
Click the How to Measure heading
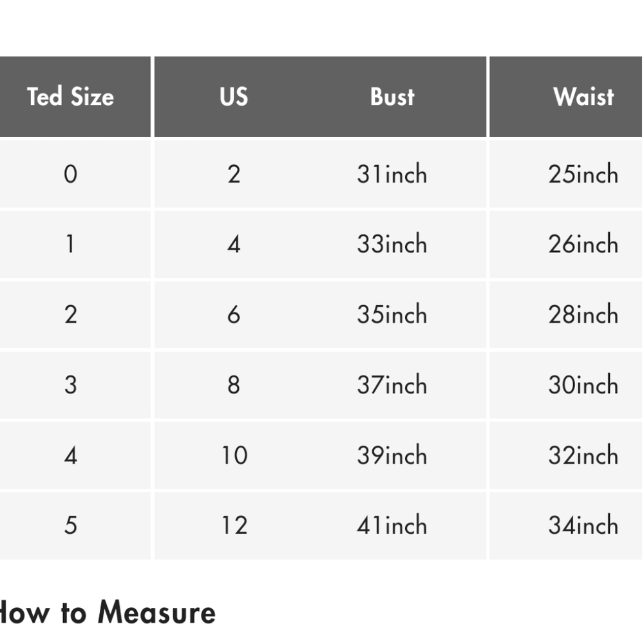(108, 612)
